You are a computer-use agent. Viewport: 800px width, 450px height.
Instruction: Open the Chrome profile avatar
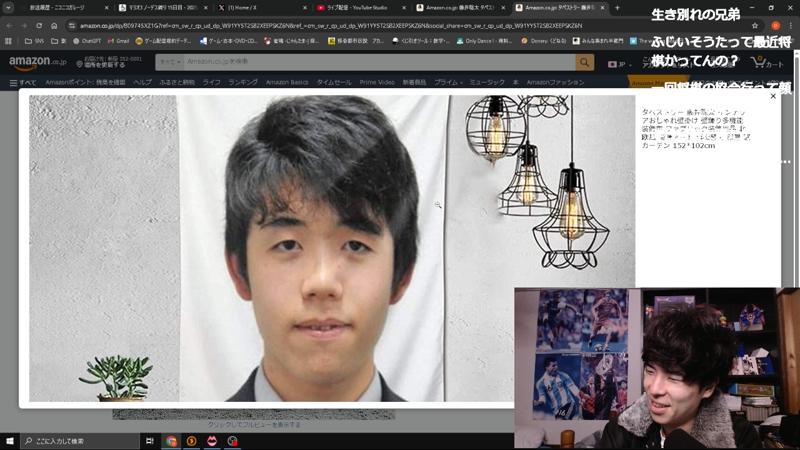(x=776, y=26)
